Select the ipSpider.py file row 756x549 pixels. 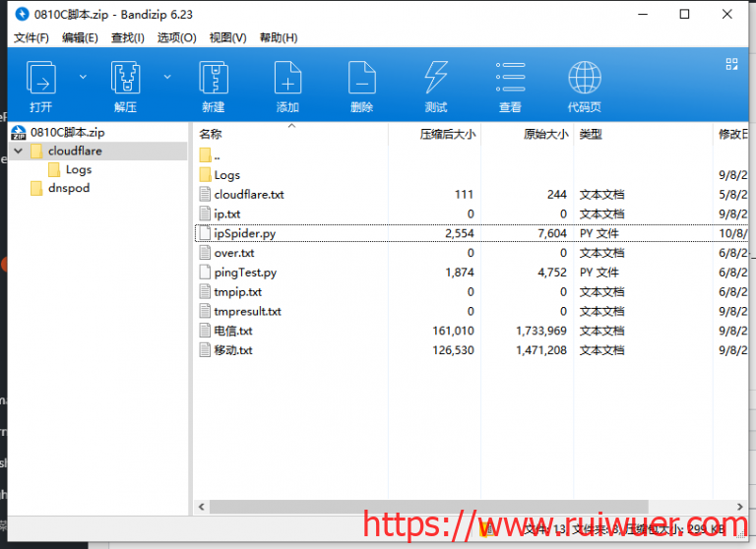244,233
